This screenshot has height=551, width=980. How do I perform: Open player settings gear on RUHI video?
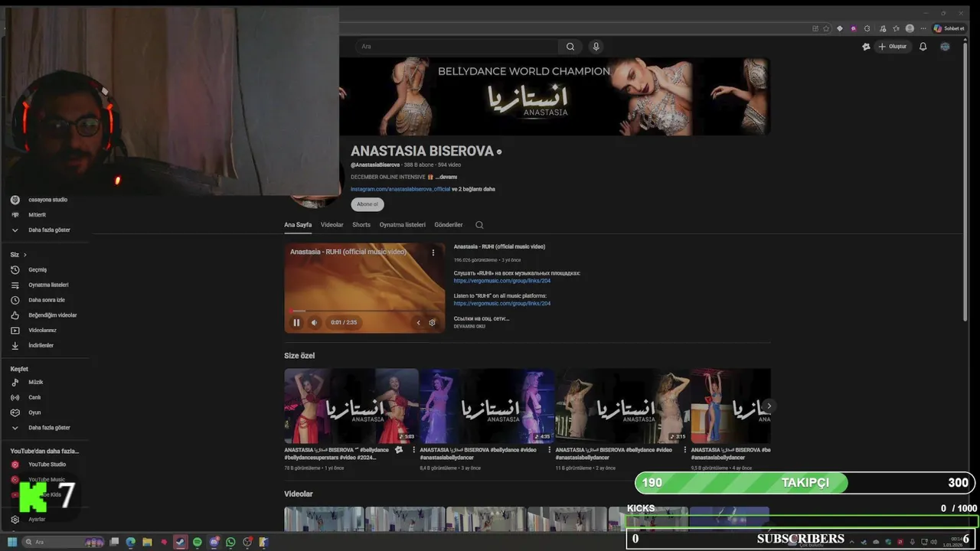(432, 323)
